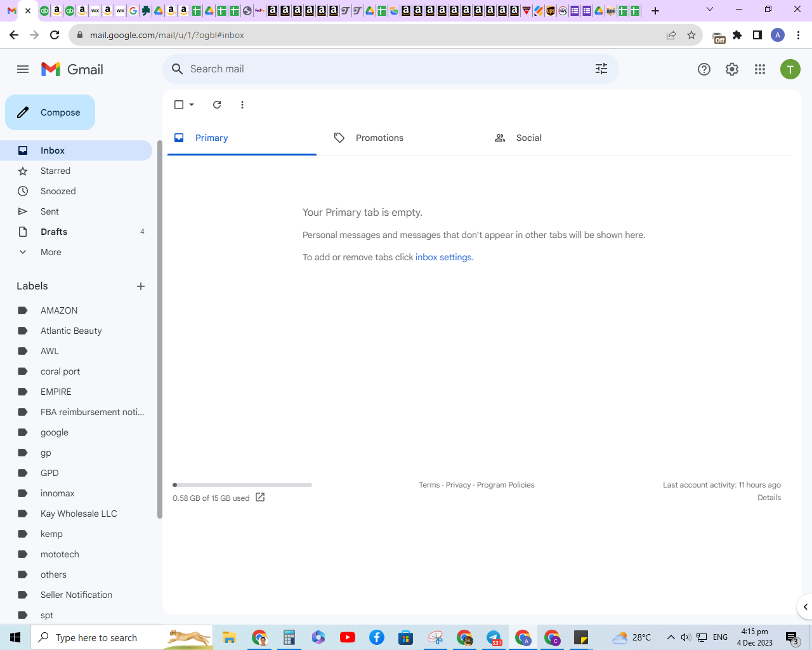This screenshot has width=812, height=650.
Task: Open the Seller Notification label
Action: click(76, 595)
